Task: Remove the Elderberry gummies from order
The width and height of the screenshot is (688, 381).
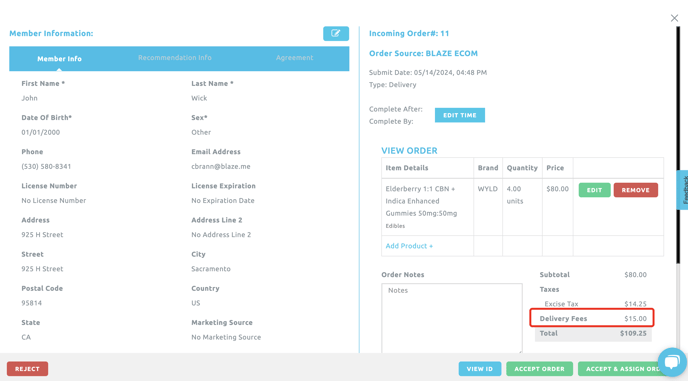Action: (635, 190)
